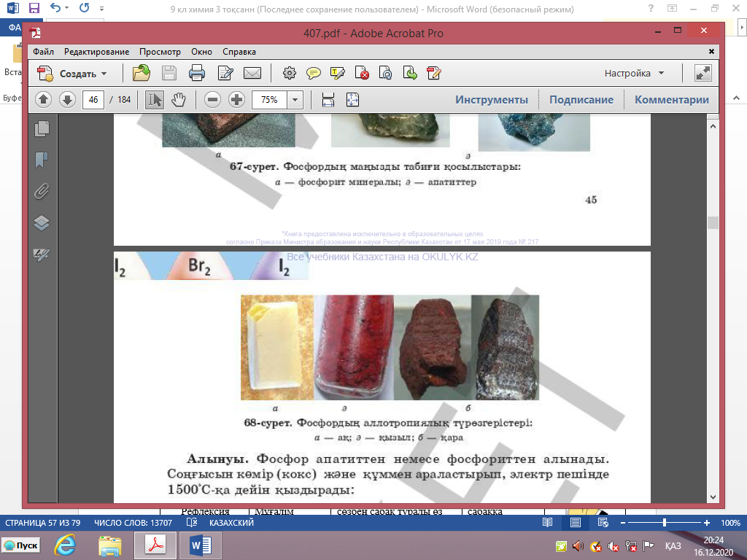The image size is (747, 560).
Task: Click the sign document icon with red pen
Action: [434, 74]
